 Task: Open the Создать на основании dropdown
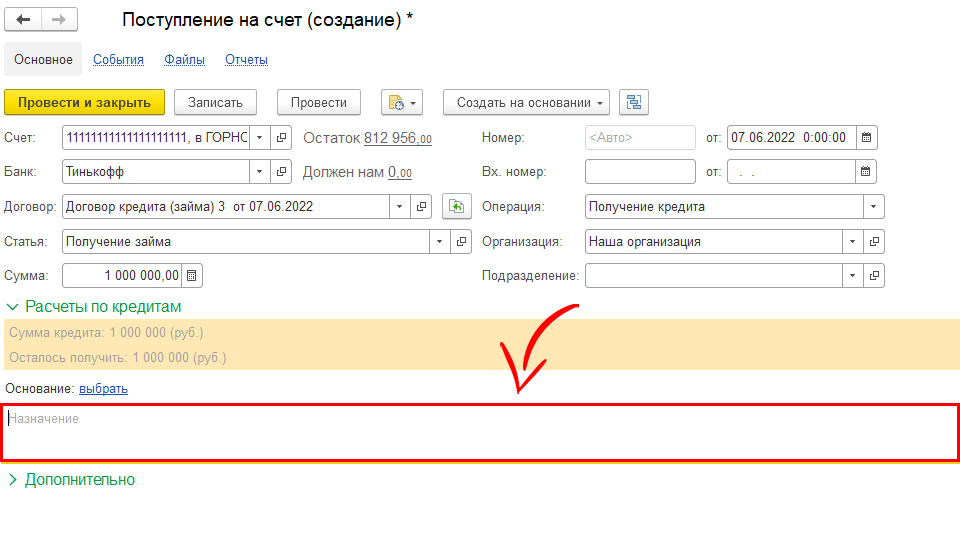[x=526, y=102]
